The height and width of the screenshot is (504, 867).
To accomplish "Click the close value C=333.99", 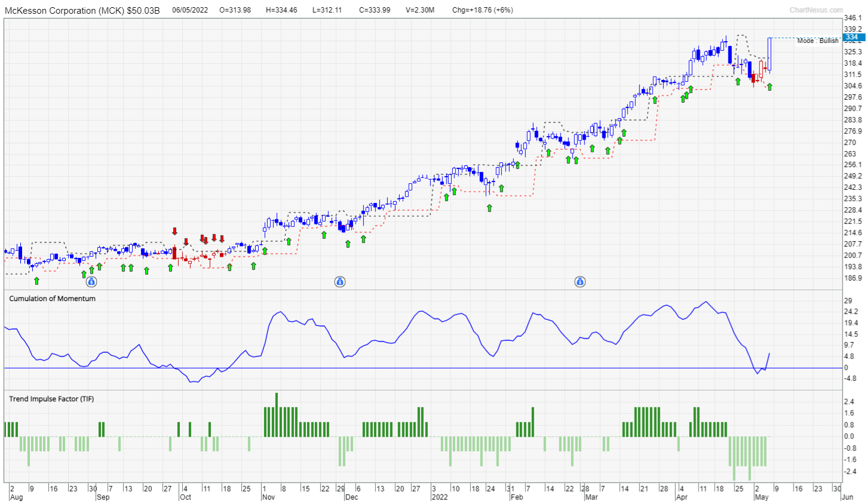I will point(375,10).
